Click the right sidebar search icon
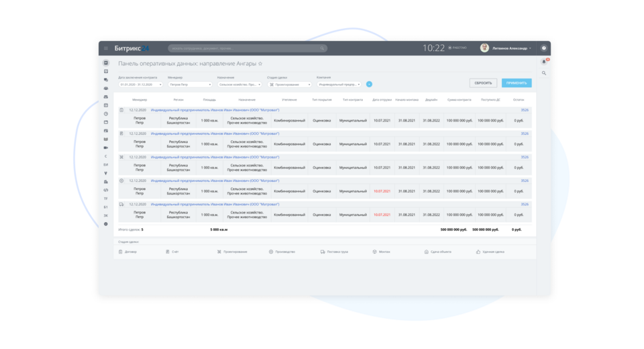 tap(544, 73)
